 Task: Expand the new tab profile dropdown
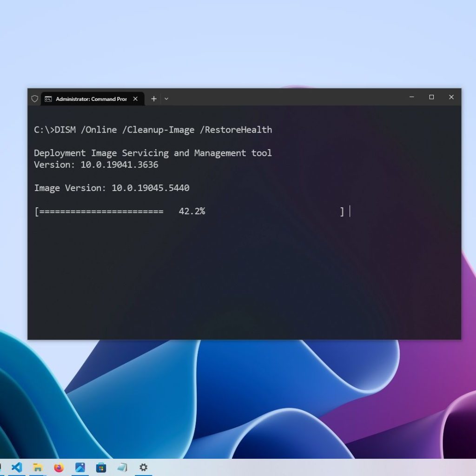[x=166, y=99]
